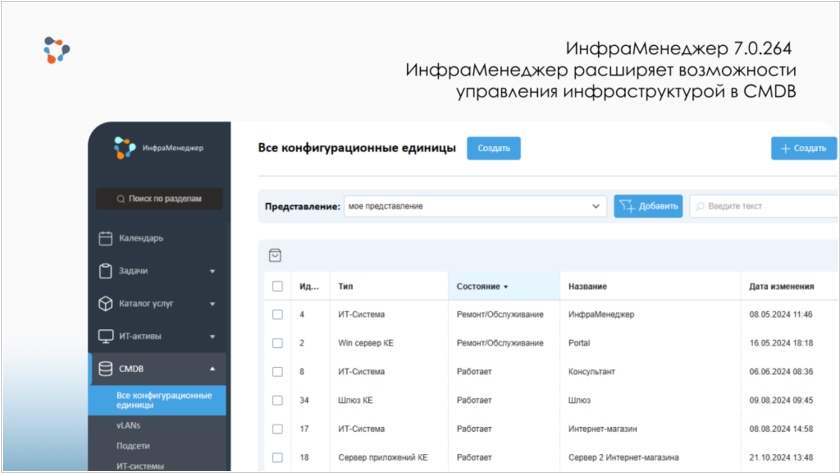
Task: Click the archive icon above the table
Action: pos(275,255)
